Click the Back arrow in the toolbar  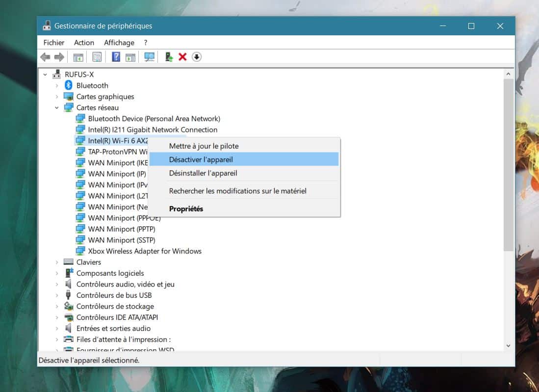46,57
